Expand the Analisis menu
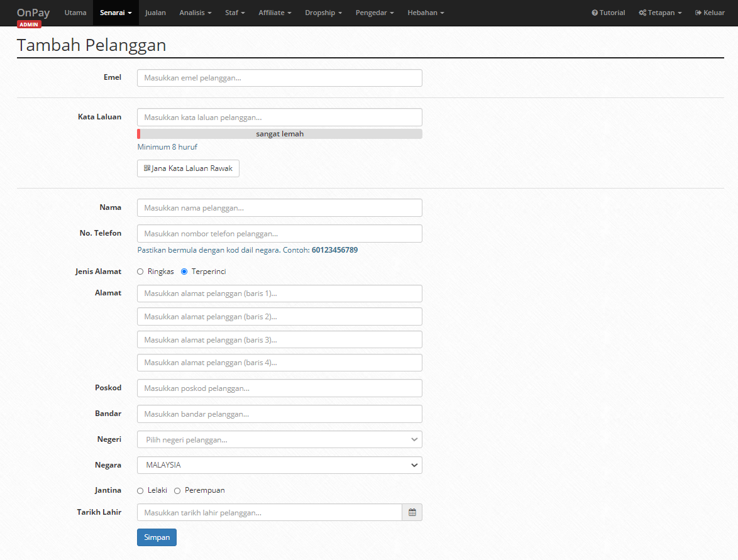738x560 pixels. pyautogui.click(x=196, y=13)
